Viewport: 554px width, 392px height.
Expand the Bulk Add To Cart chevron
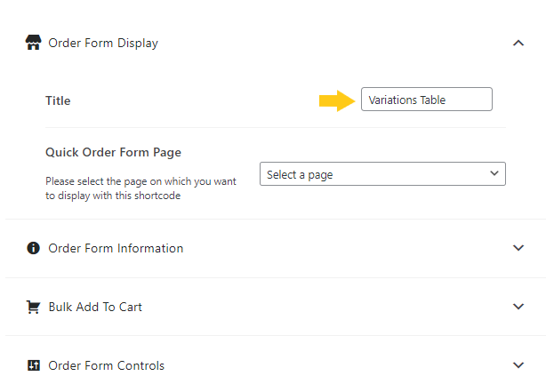point(518,307)
